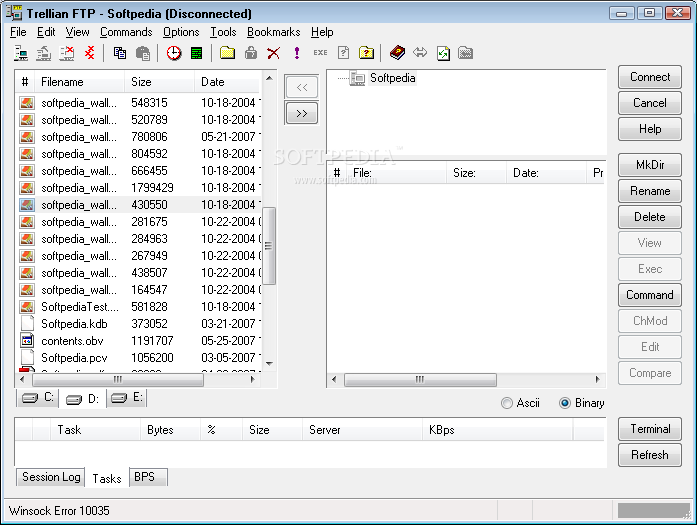
Task: Switch to the Tasks tab
Action: [107, 478]
